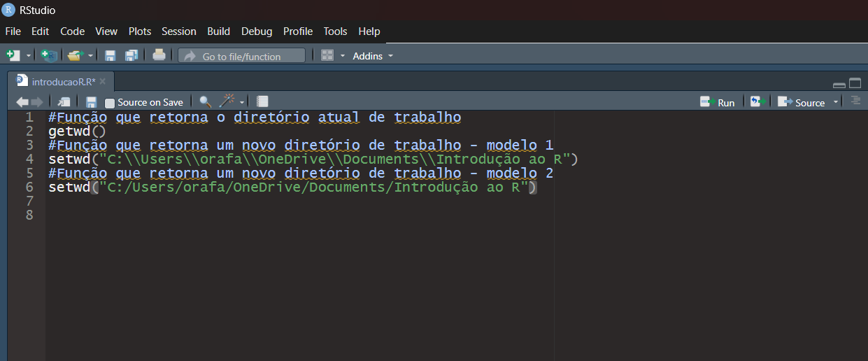
Task: Open the Build menu
Action: point(218,31)
